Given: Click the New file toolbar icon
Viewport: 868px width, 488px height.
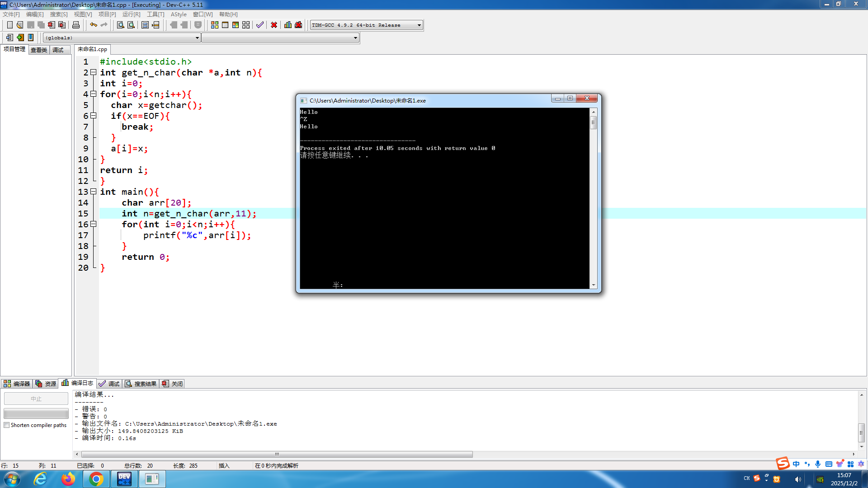Looking at the screenshot, I should click(x=9, y=25).
